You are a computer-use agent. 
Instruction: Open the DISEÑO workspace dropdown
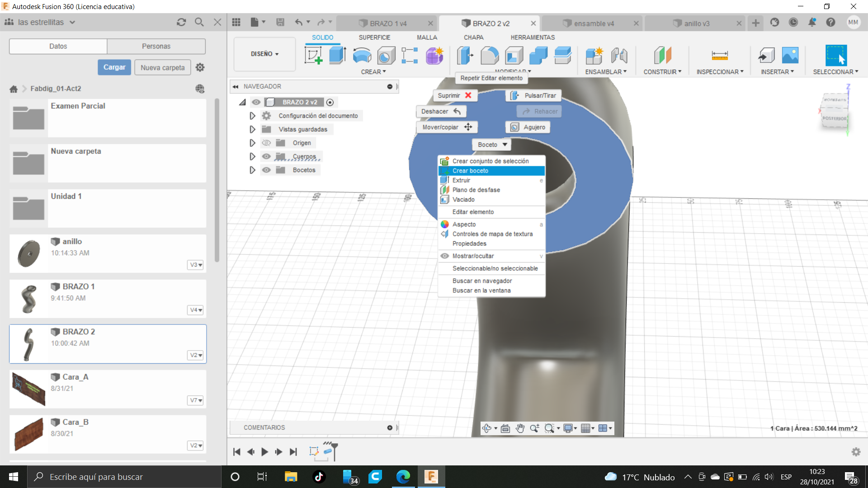click(264, 54)
